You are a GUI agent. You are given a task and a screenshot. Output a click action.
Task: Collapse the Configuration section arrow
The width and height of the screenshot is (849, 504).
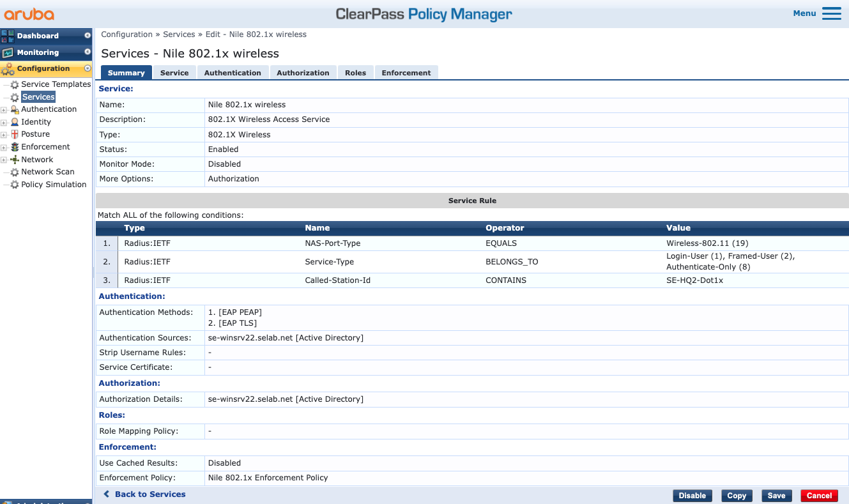(x=88, y=68)
